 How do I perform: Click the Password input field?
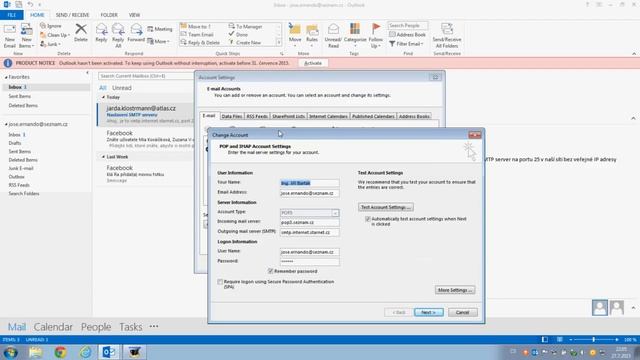click(x=309, y=262)
